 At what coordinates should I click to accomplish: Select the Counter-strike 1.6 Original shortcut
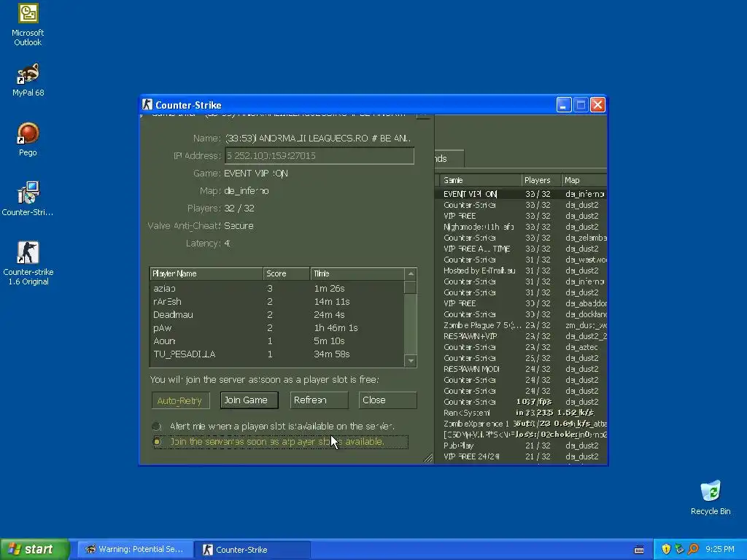[x=28, y=262]
